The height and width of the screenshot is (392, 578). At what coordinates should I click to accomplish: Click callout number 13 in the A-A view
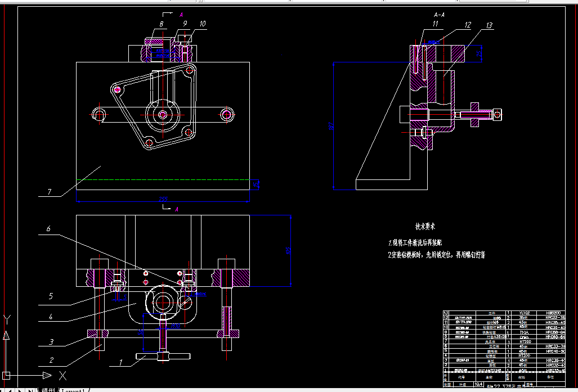[x=489, y=25]
